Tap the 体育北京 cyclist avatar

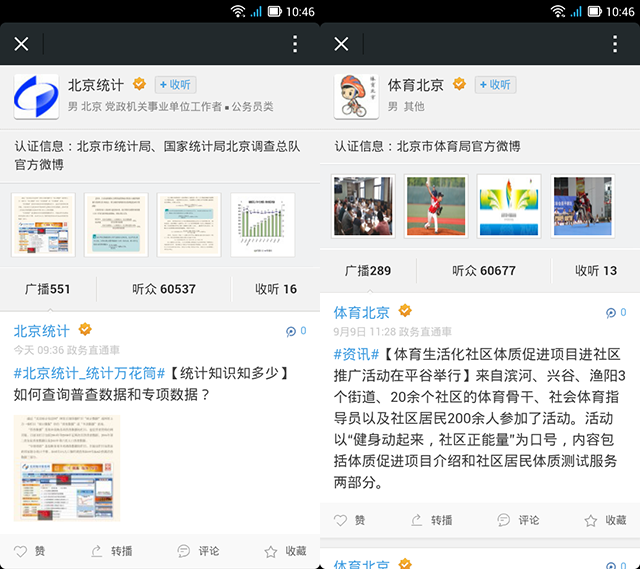click(355, 97)
